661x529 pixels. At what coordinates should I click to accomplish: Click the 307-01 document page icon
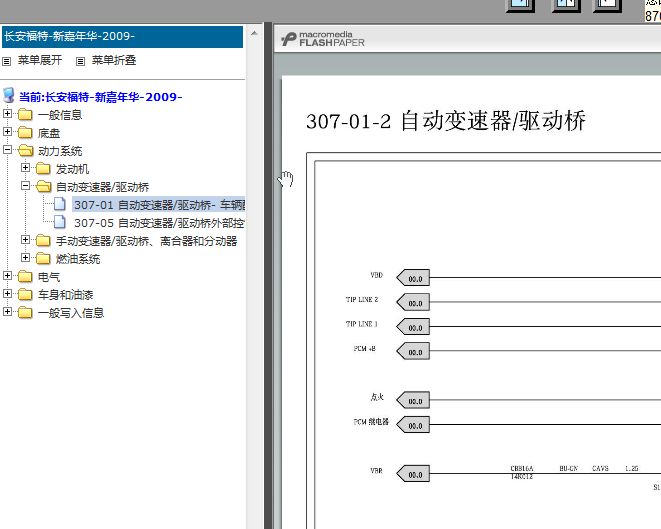point(60,204)
